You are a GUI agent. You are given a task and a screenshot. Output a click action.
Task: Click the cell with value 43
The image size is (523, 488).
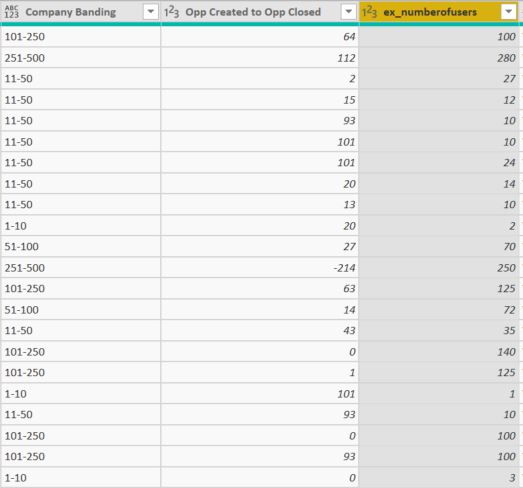260,331
